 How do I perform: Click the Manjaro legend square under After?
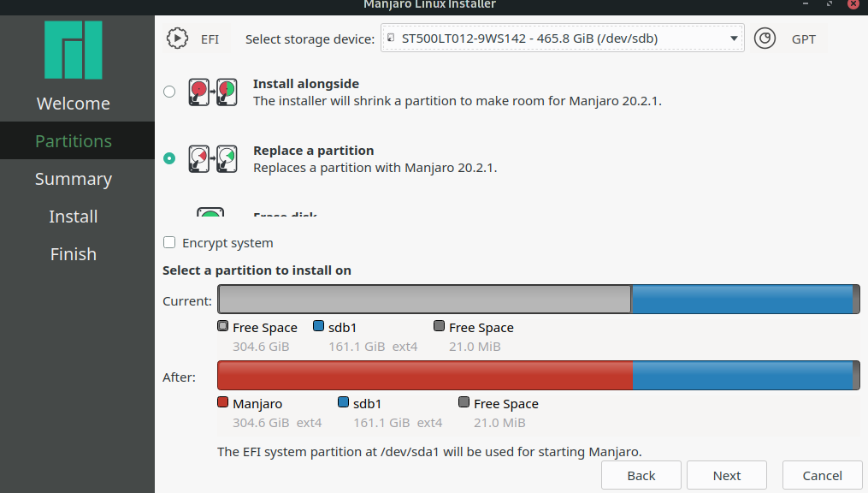pyautogui.click(x=222, y=401)
